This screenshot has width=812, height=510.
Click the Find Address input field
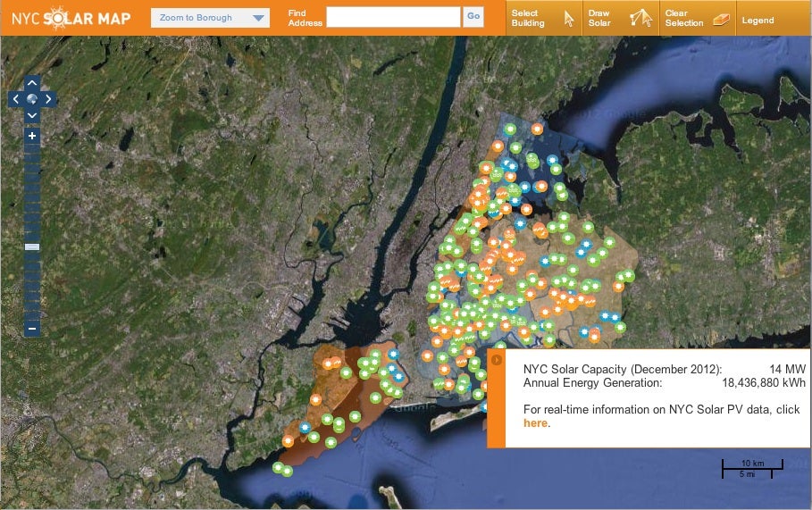point(393,17)
